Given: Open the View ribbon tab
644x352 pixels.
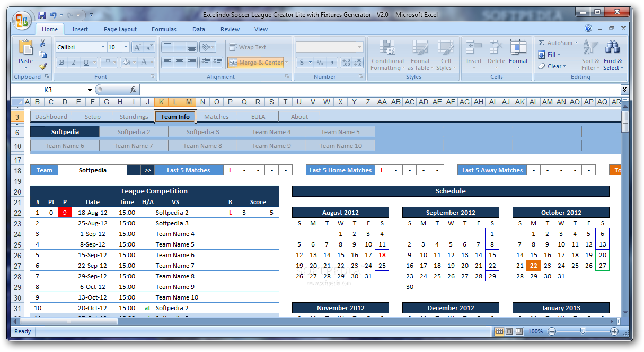Looking at the screenshot, I should click(261, 29).
